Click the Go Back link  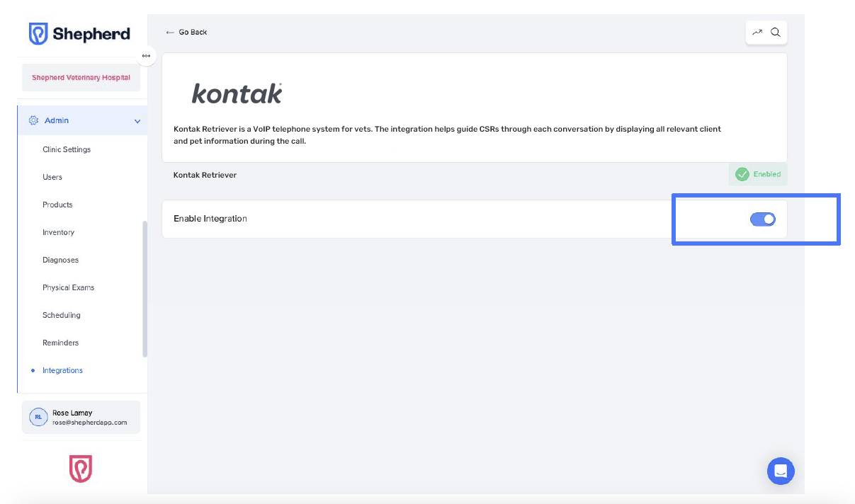pos(186,33)
